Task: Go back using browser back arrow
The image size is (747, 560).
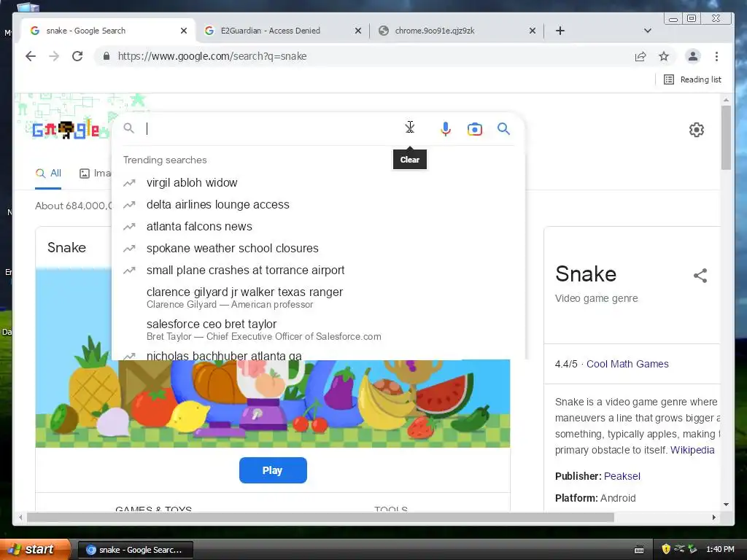Action: click(x=31, y=56)
